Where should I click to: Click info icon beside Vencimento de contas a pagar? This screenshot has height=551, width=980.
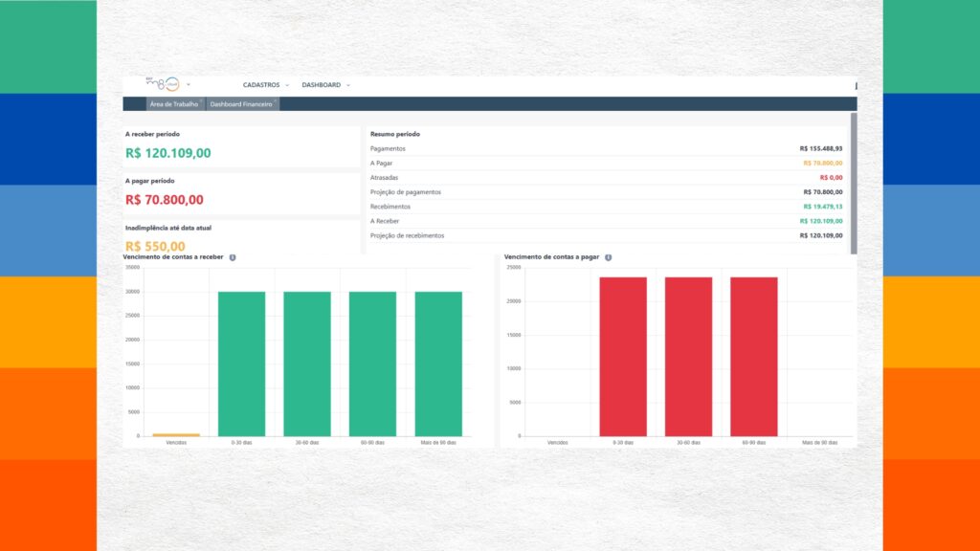608,257
